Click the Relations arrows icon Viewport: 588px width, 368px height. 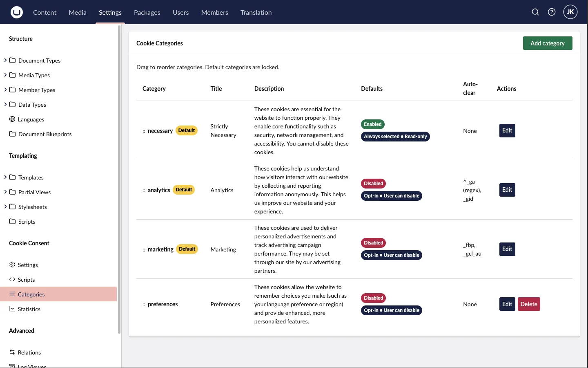coord(12,352)
